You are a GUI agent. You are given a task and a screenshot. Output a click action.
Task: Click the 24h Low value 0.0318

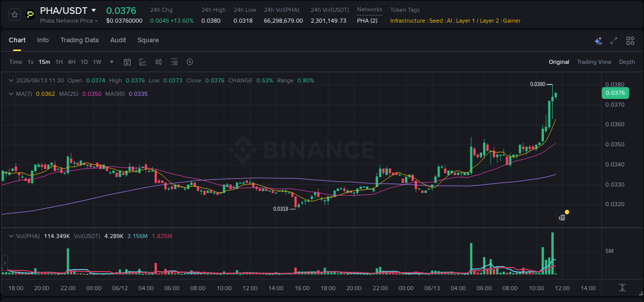click(x=243, y=21)
